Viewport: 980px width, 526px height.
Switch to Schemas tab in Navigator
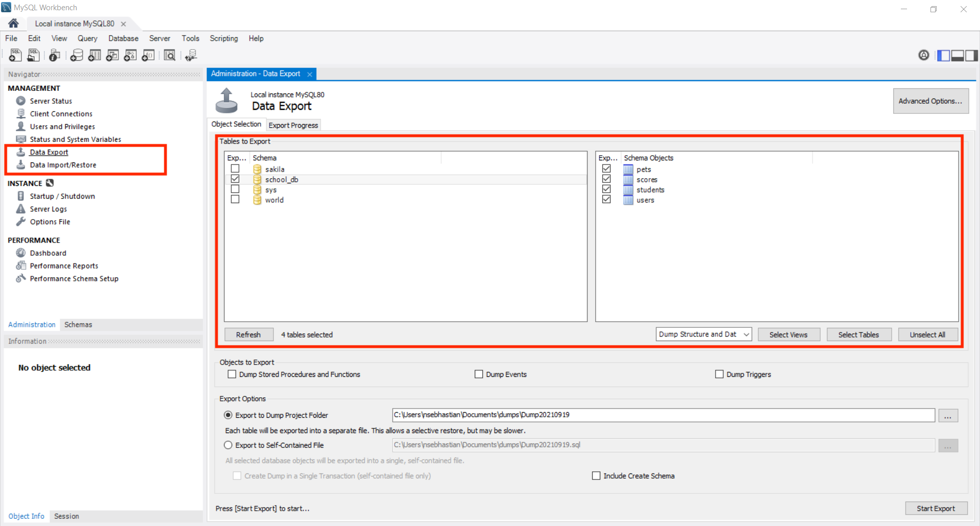pyautogui.click(x=78, y=325)
